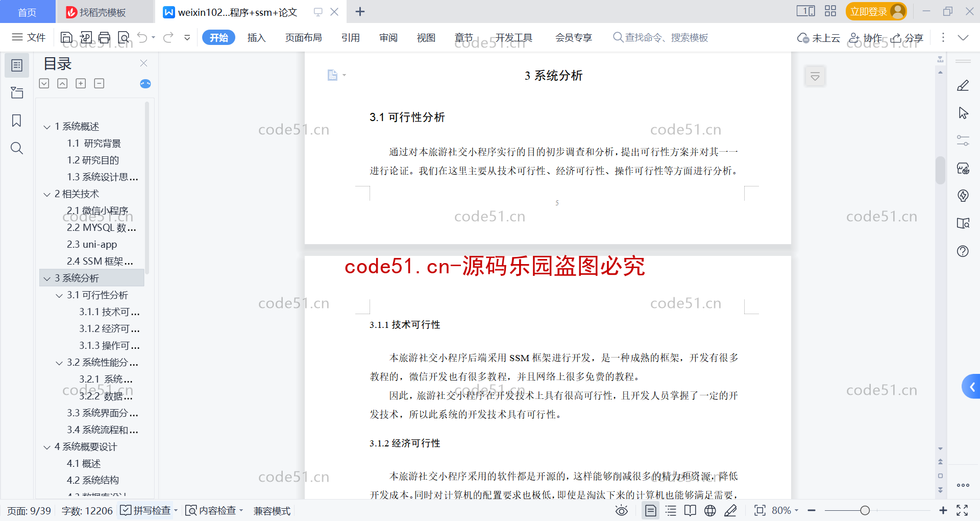Click the selection cursor icon in right sidebar

[x=963, y=113]
